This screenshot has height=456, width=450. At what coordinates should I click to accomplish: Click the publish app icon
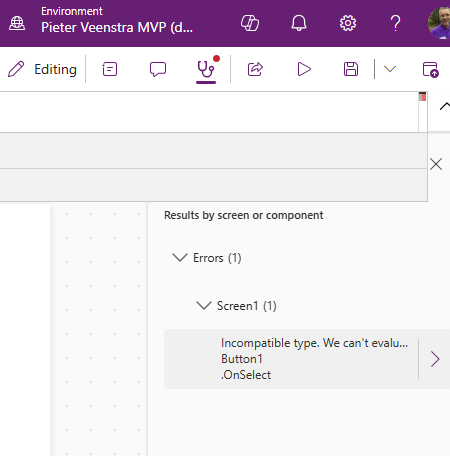pos(430,70)
